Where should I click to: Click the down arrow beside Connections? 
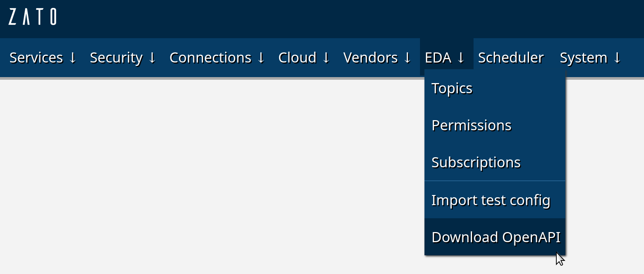point(261,58)
